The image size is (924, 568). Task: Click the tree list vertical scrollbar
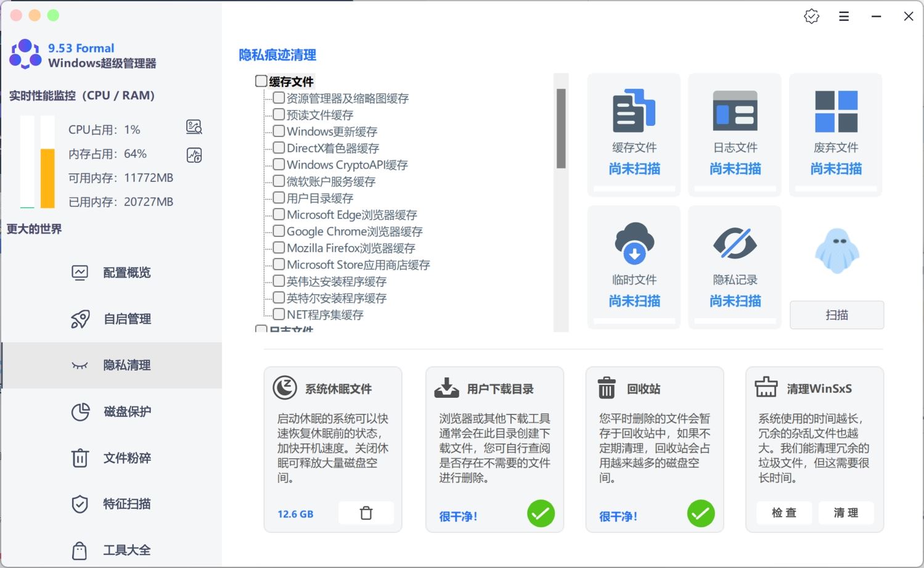click(561, 129)
